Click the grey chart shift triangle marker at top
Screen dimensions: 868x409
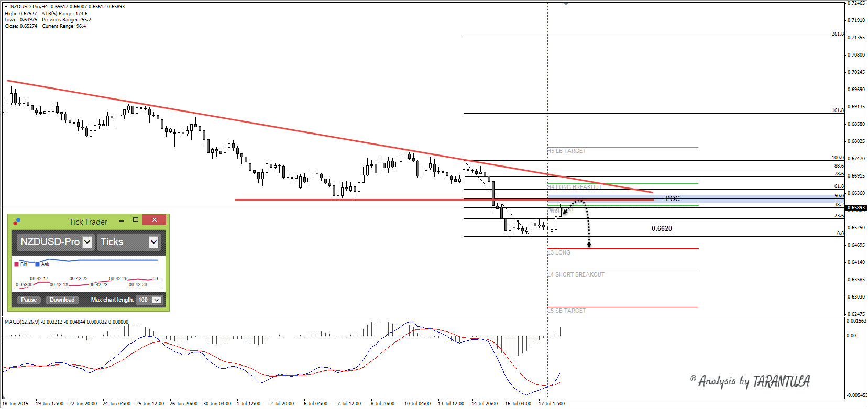coord(566,4)
